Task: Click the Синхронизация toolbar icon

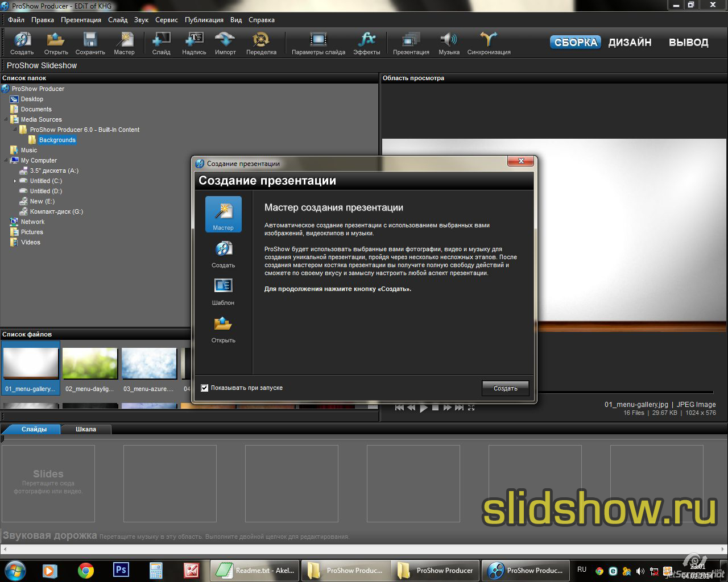Action: (489, 44)
